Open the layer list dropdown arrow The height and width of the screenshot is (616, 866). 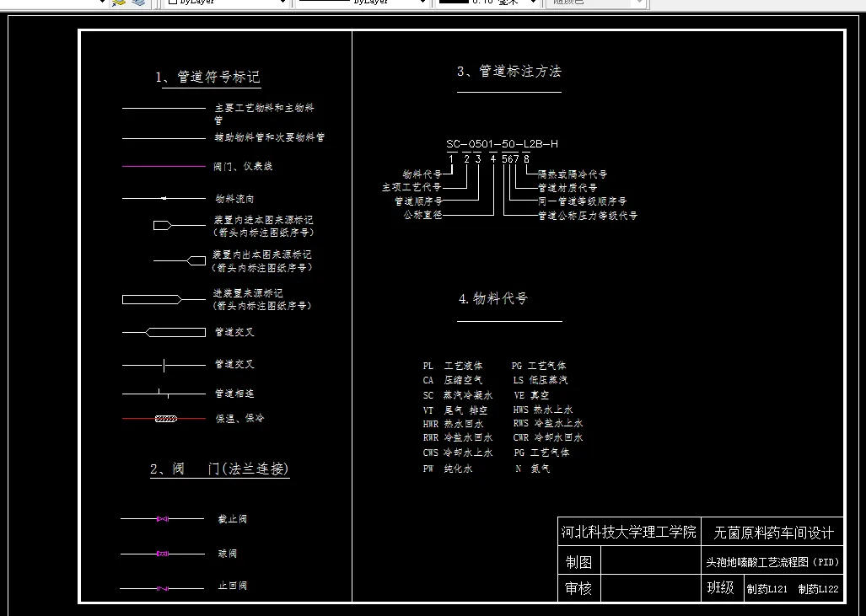[101, 3]
